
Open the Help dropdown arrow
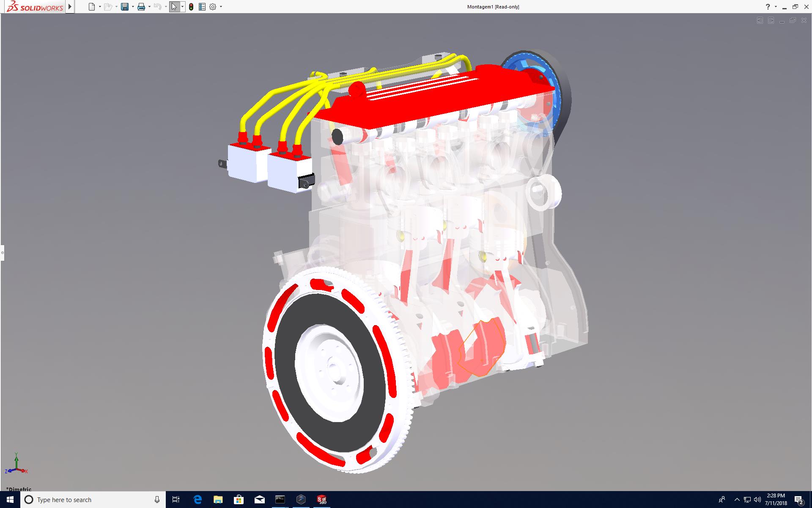(x=776, y=7)
